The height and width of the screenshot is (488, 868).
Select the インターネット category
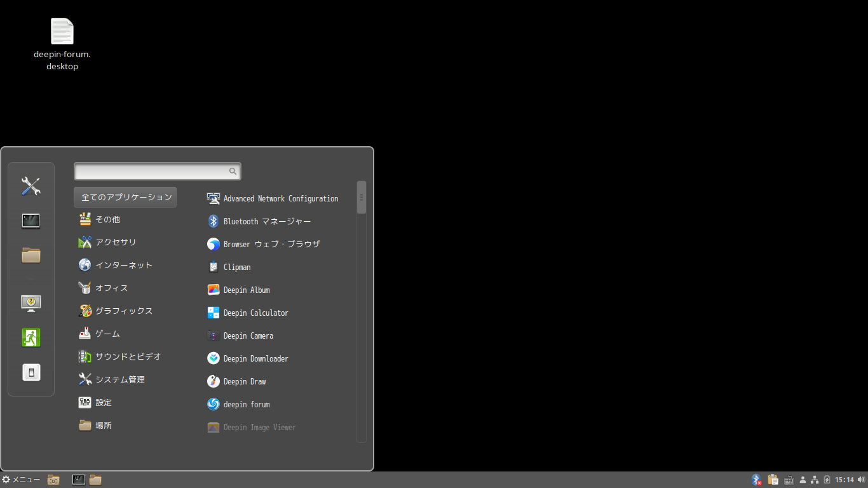(125, 265)
